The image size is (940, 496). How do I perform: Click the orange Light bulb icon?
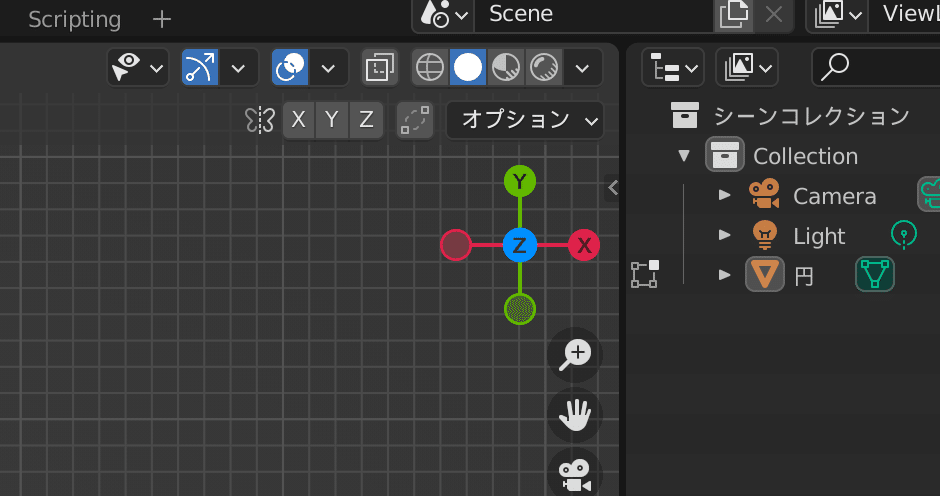[764, 235]
